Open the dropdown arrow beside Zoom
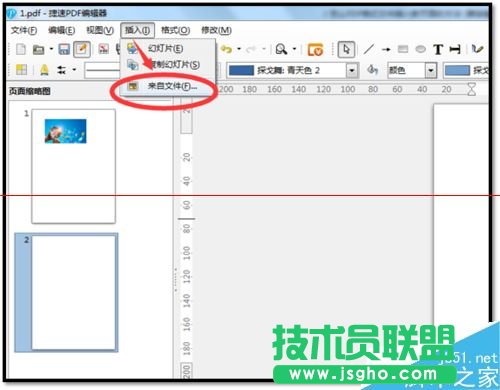Screen dimensions: 500x390 [x=294, y=49]
